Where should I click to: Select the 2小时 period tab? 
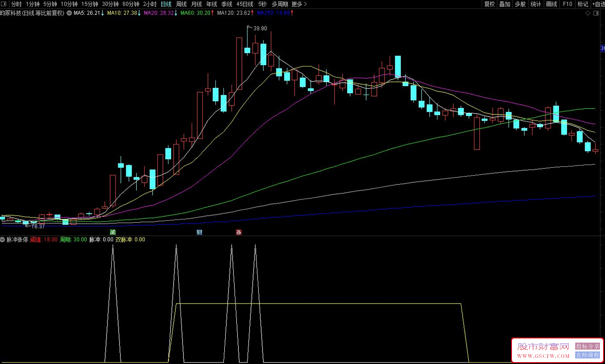pyautogui.click(x=150, y=4)
